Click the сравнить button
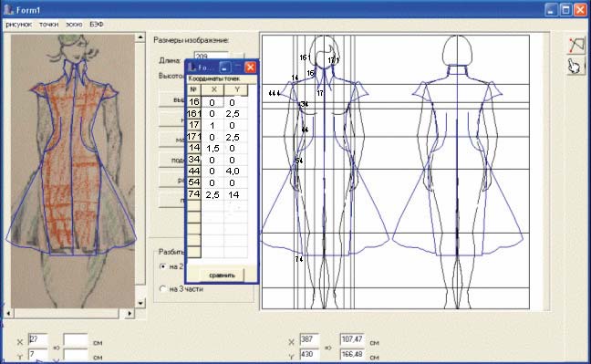 (x=222, y=275)
